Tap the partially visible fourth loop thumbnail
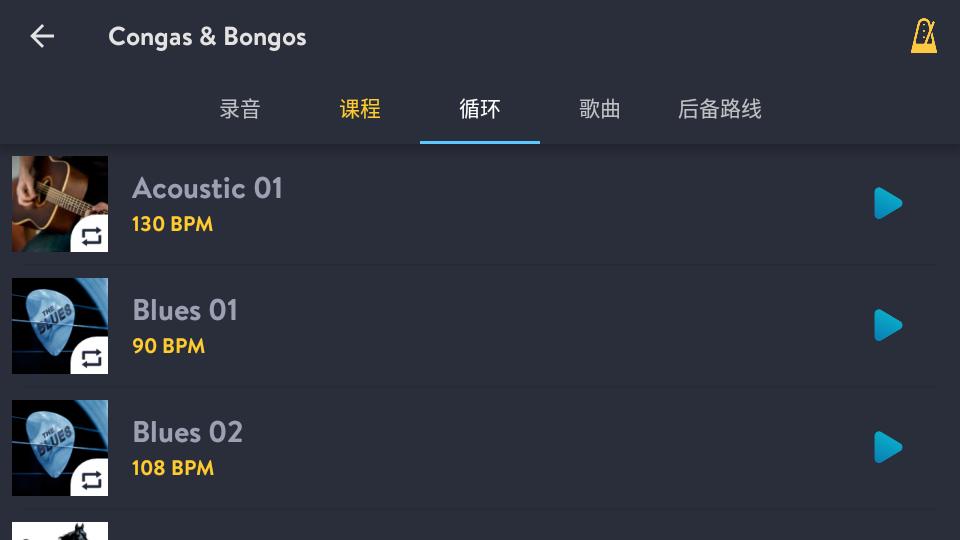960x540 pixels. pyautogui.click(x=60, y=531)
